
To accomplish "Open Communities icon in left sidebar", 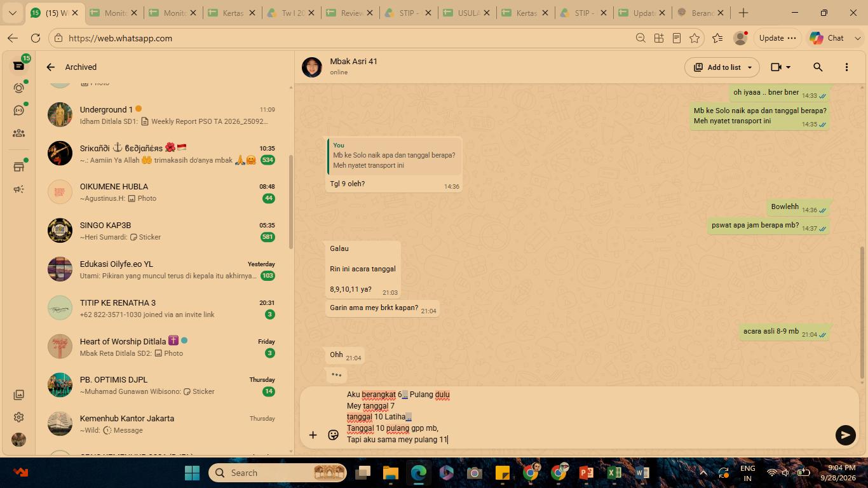I will pos(18,133).
